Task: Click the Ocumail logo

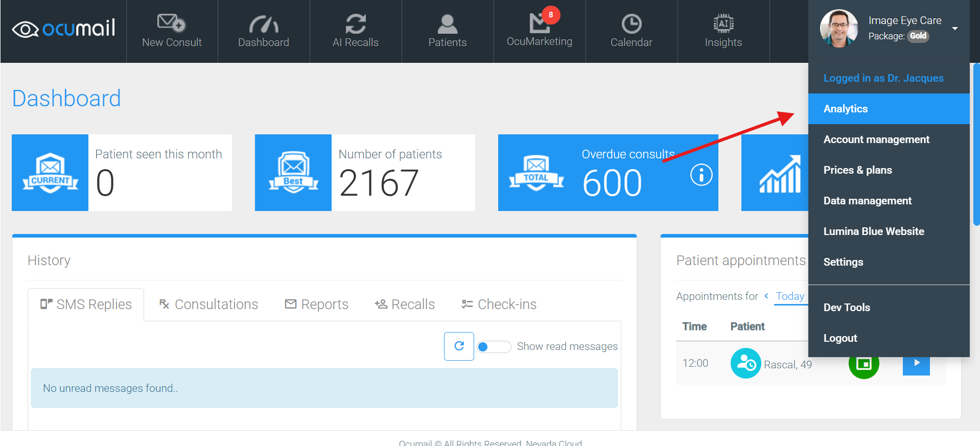Action: point(63,29)
